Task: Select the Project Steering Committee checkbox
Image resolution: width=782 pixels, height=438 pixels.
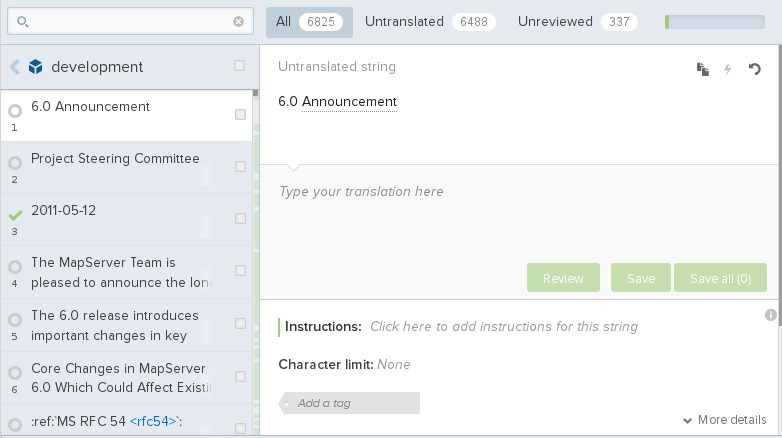Action: click(240, 167)
